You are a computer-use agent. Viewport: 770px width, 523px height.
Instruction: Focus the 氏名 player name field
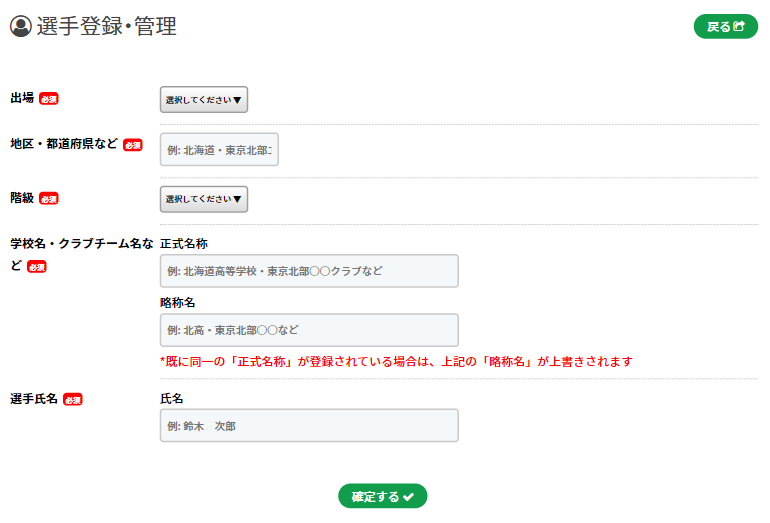pos(309,425)
